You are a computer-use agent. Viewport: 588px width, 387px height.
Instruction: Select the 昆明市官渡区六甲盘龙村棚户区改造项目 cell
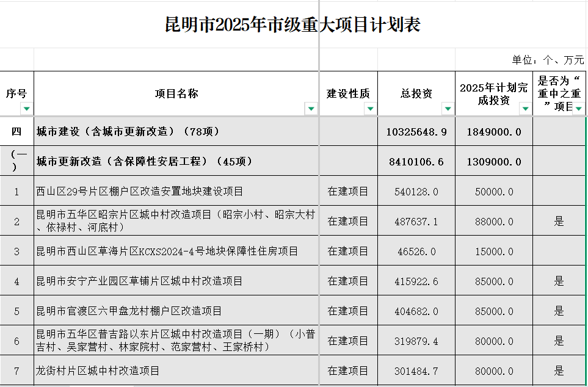point(176,311)
